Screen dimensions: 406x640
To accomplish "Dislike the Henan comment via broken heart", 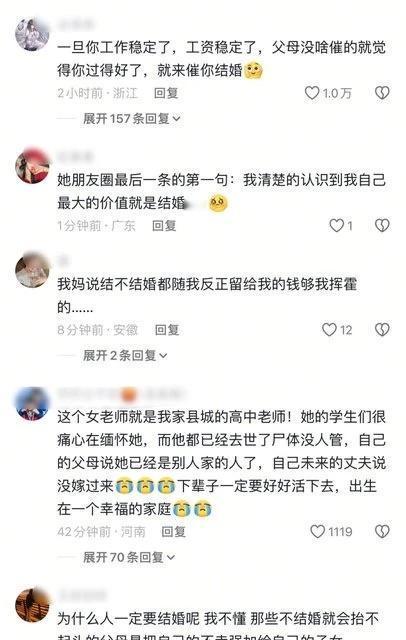I will [x=382, y=531].
